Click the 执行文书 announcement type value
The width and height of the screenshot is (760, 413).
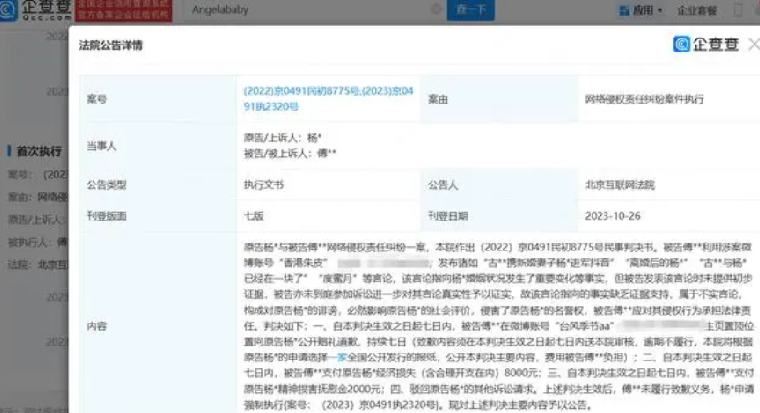click(x=264, y=185)
